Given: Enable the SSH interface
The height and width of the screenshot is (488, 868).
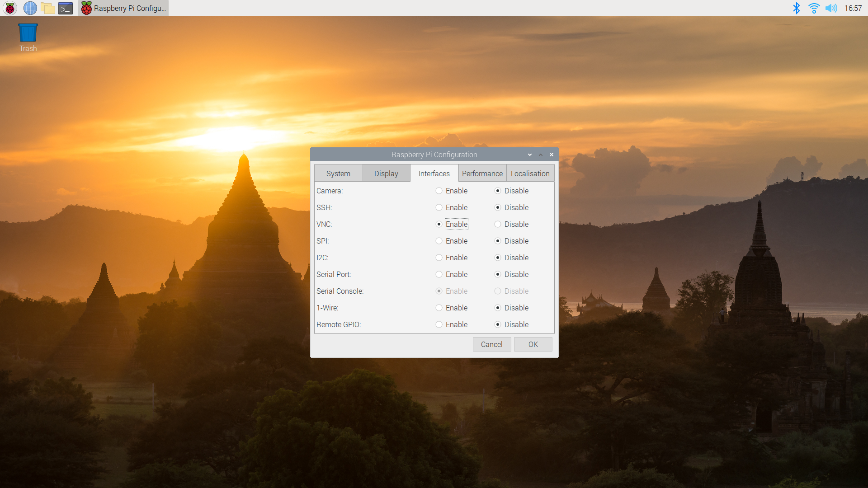Looking at the screenshot, I should point(439,207).
